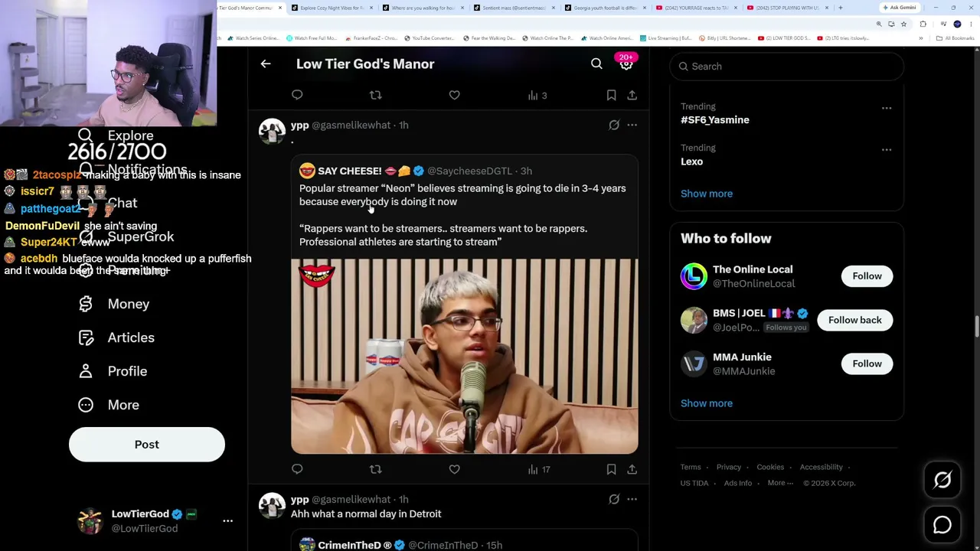Follow The Online Local
This screenshot has width=980, height=551.
(x=867, y=276)
